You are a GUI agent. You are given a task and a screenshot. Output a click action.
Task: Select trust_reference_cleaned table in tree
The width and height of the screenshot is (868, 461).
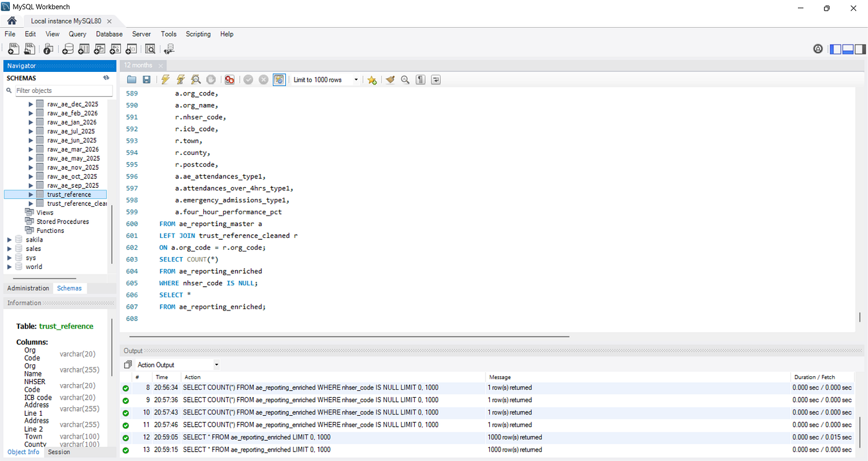pos(77,203)
